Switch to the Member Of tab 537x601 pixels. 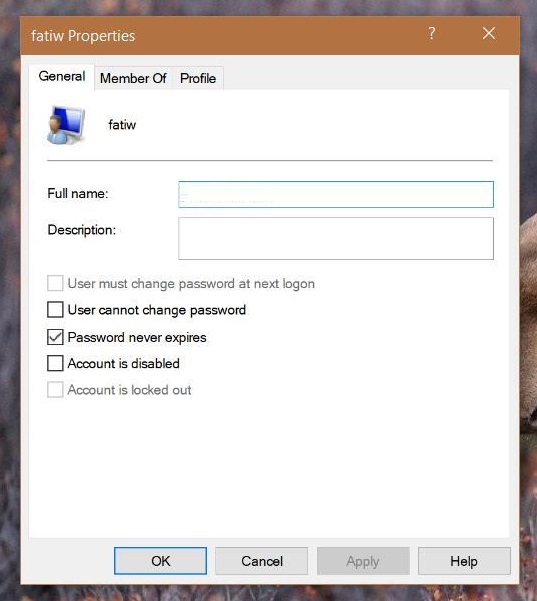point(133,78)
